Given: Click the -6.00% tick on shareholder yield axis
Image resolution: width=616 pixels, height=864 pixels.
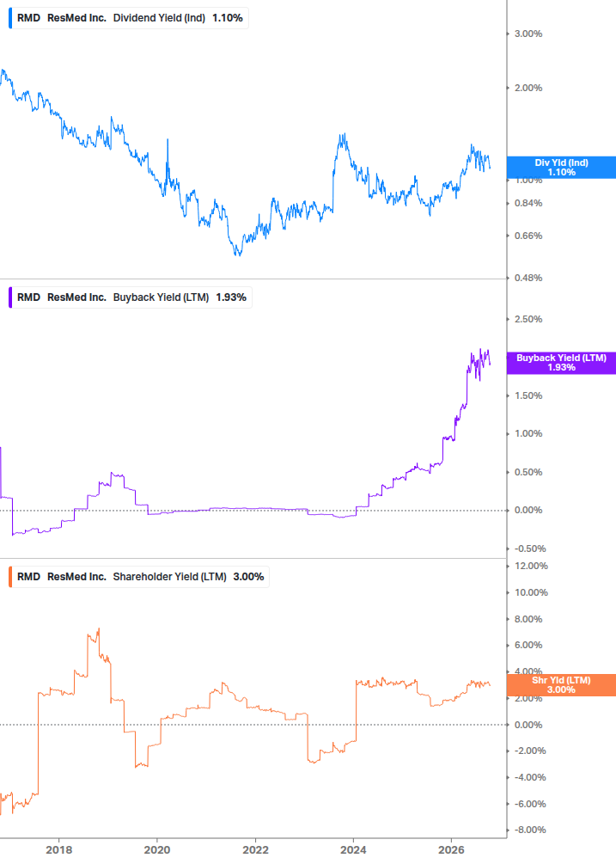Looking at the screenshot, I should tap(530, 804).
